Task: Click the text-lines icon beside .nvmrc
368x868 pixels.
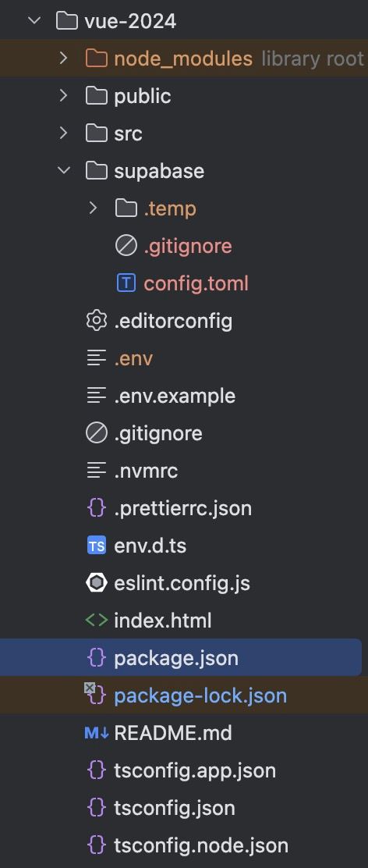Action: point(96,471)
